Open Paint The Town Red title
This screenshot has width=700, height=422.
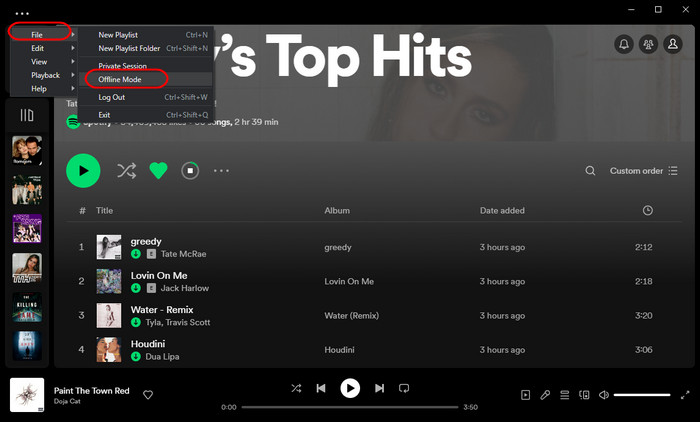click(x=92, y=391)
